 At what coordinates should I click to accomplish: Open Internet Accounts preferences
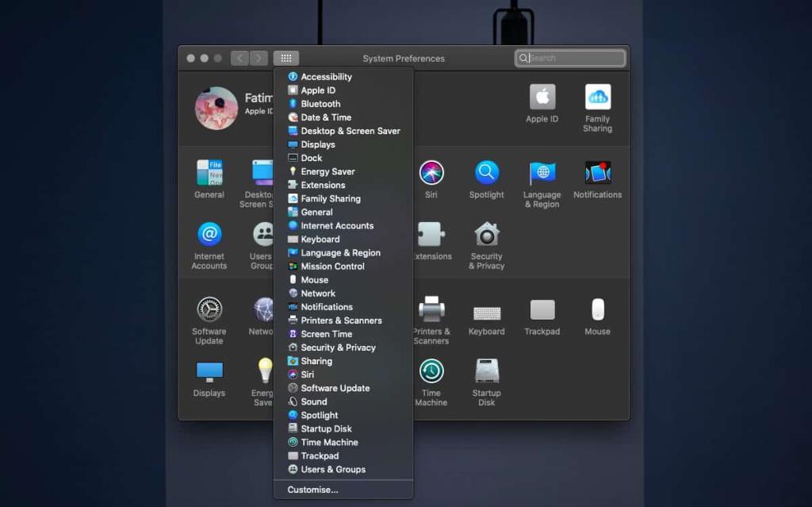coord(209,235)
